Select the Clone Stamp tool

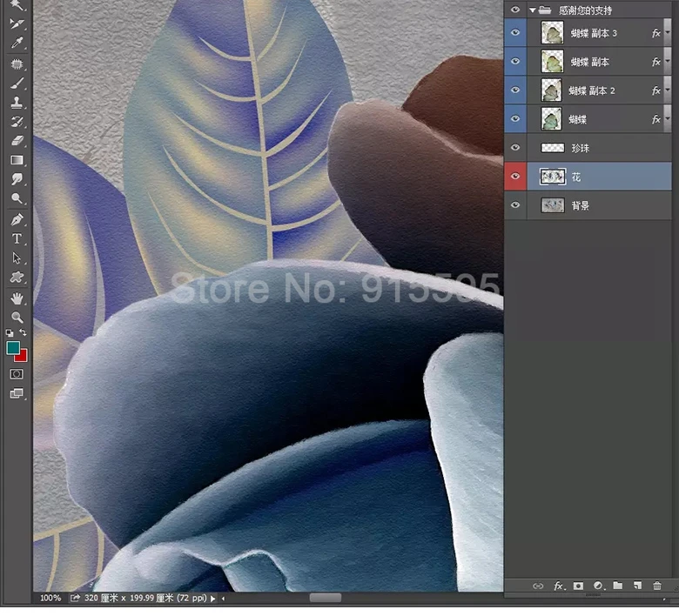tap(17, 102)
